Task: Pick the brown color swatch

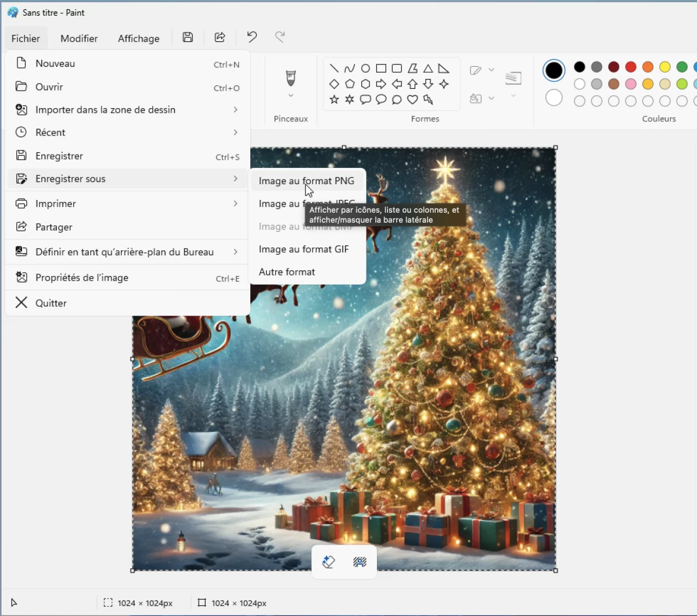Action: coord(614,84)
